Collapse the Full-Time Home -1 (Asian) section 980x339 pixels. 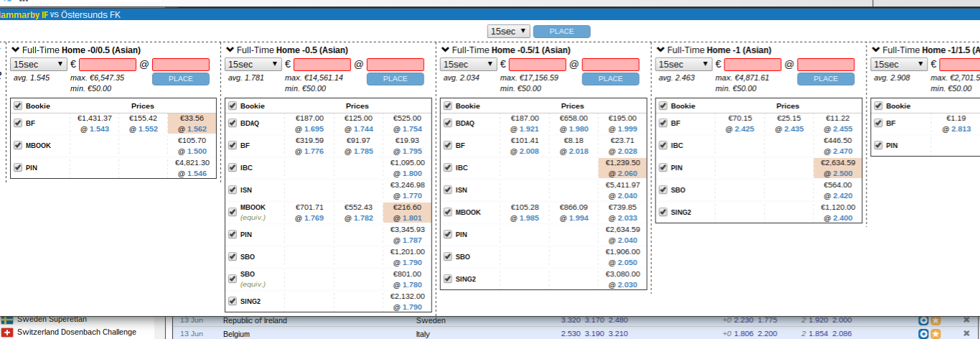point(661,50)
